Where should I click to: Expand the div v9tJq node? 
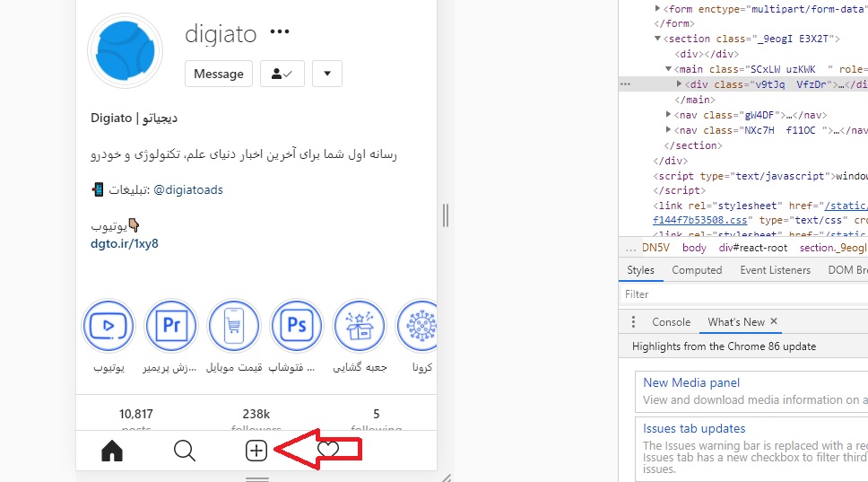(x=679, y=84)
